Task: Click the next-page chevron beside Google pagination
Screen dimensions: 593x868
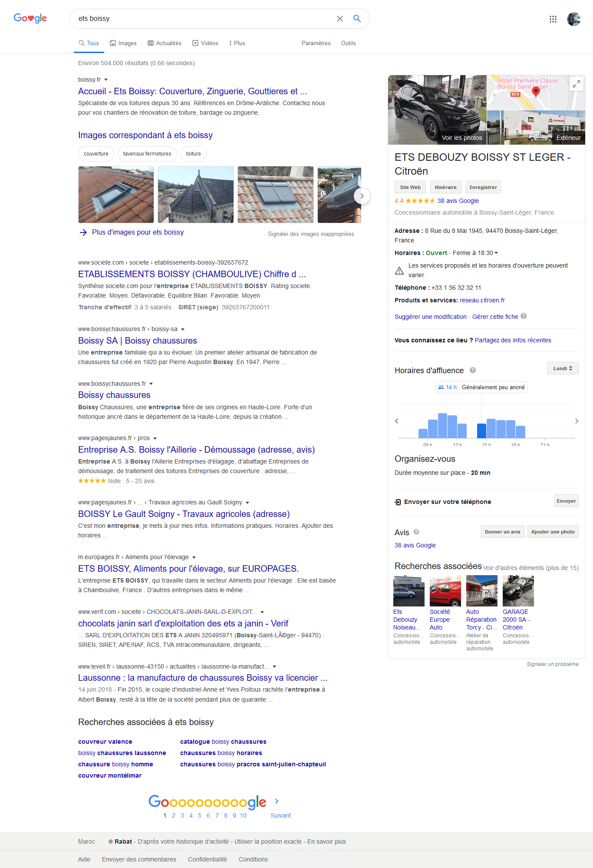Action: click(x=277, y=801)
